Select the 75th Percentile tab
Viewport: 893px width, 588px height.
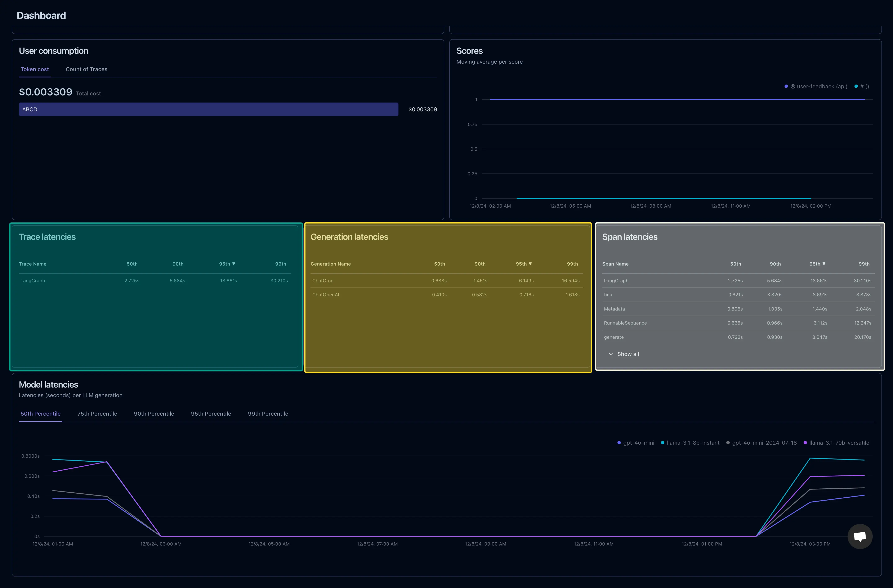(97, 414)
